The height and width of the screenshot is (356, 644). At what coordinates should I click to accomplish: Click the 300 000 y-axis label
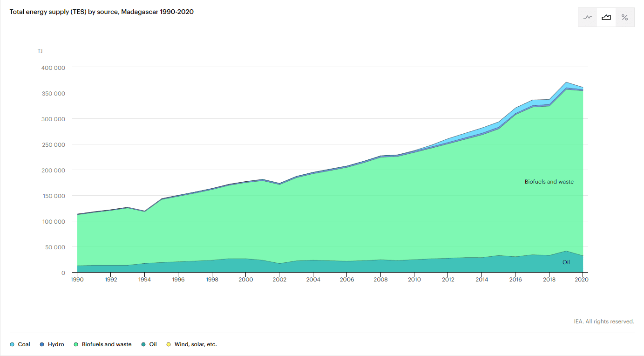(x=54, y=119)
